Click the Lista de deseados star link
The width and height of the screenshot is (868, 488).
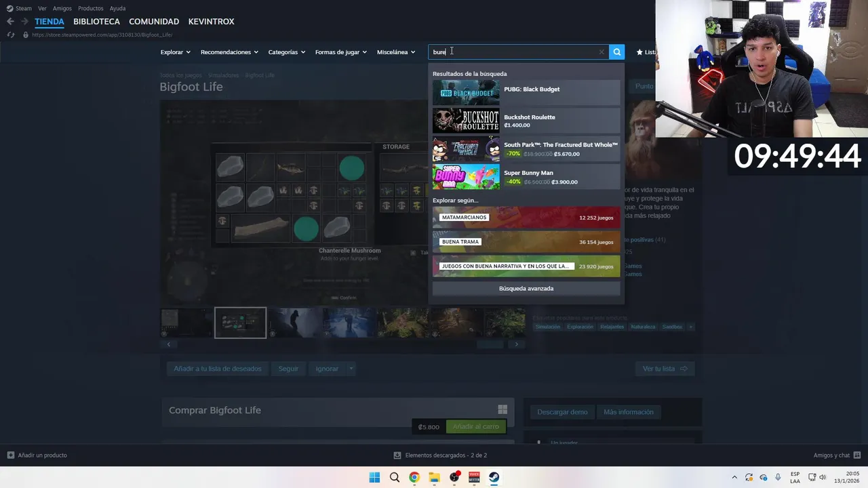click(x=646, y=52)
